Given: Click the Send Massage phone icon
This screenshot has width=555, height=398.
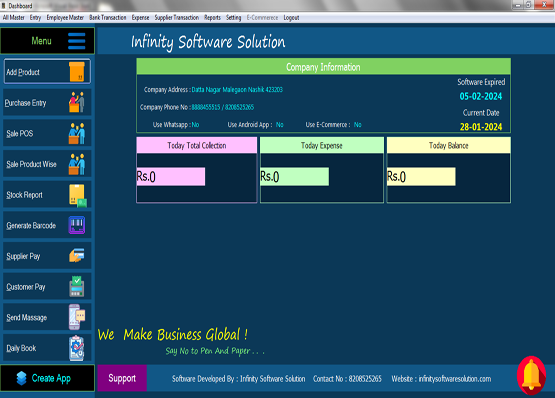Looking at the screenshot, I should click(x=77, y=317).
